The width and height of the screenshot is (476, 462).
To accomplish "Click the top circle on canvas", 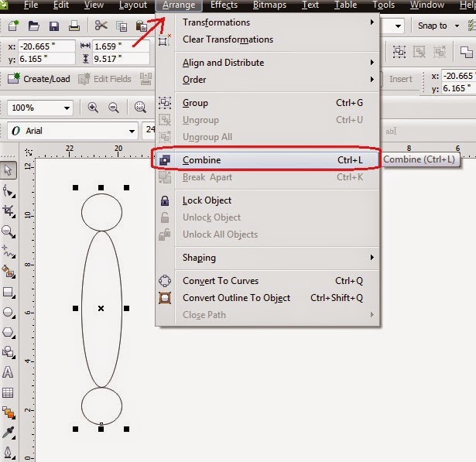I will click(101, 213).
